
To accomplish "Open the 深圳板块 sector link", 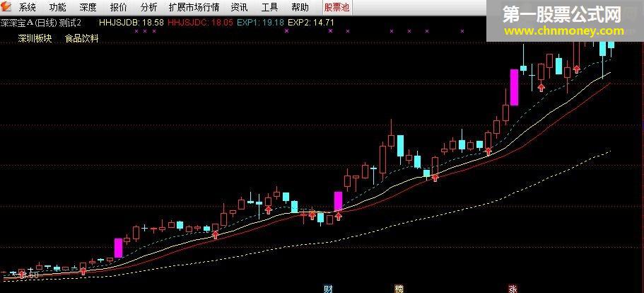I will click(35, 39).
